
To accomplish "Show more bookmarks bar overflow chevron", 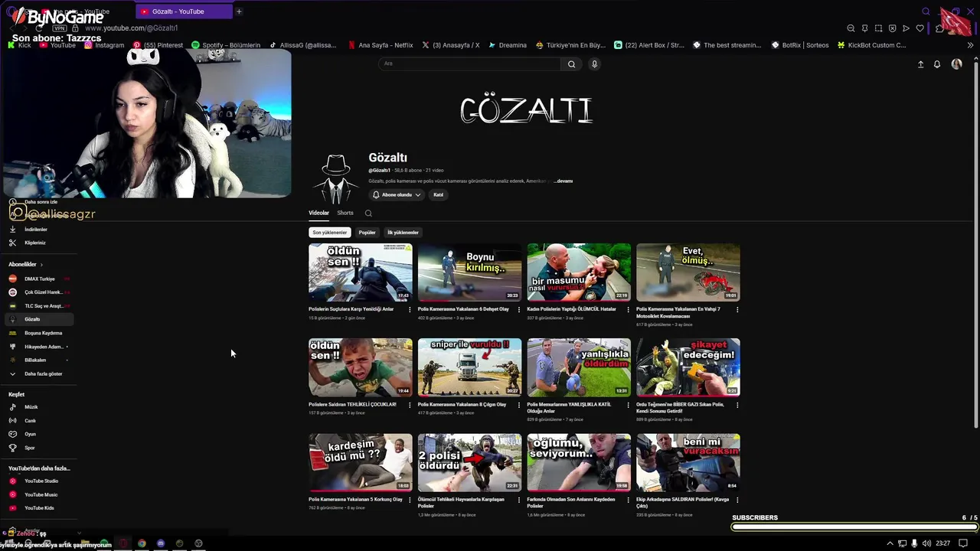I will coord(970,45).
